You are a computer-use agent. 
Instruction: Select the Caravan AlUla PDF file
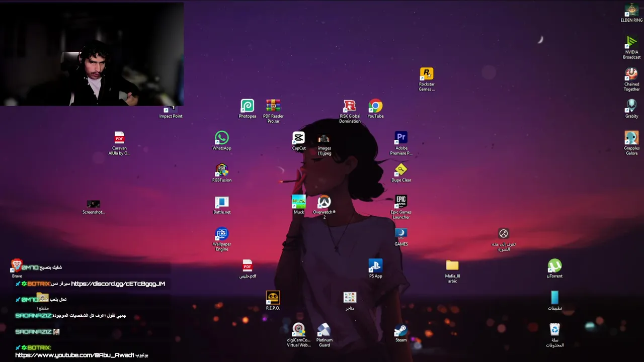point(119,143)
